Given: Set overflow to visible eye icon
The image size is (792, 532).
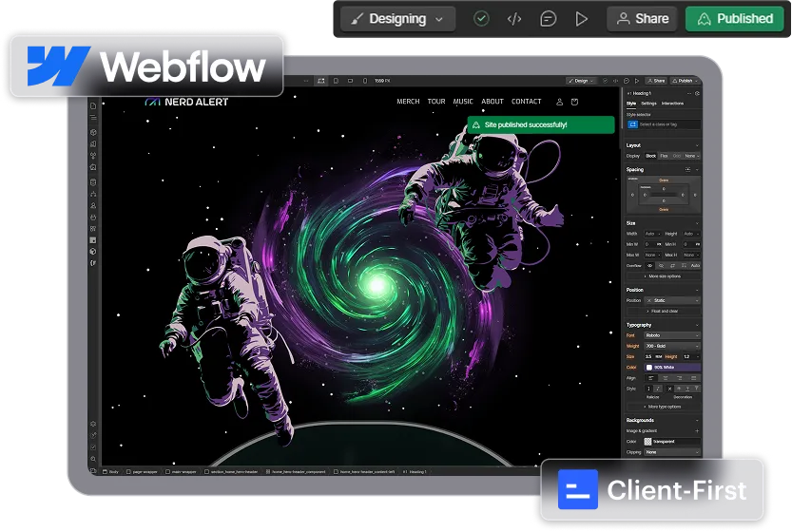Looking at the screenshot, I should coord(649,265).
